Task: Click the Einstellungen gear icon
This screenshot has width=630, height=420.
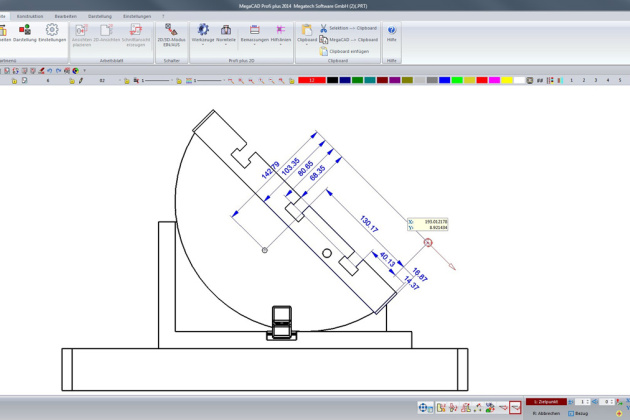Action: (52, 32)
